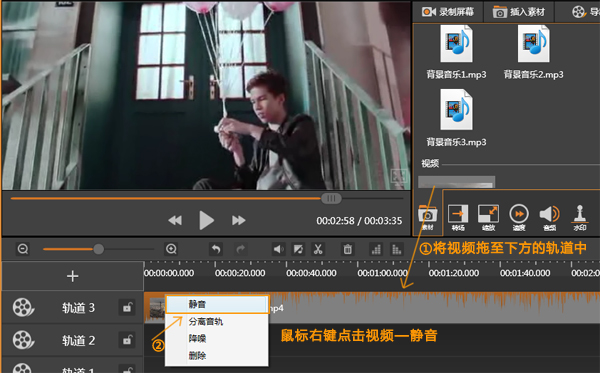Viewport: 600px width, 373px height.
Task: Select the scissors cut tool
Action: (x=318, y=249)
